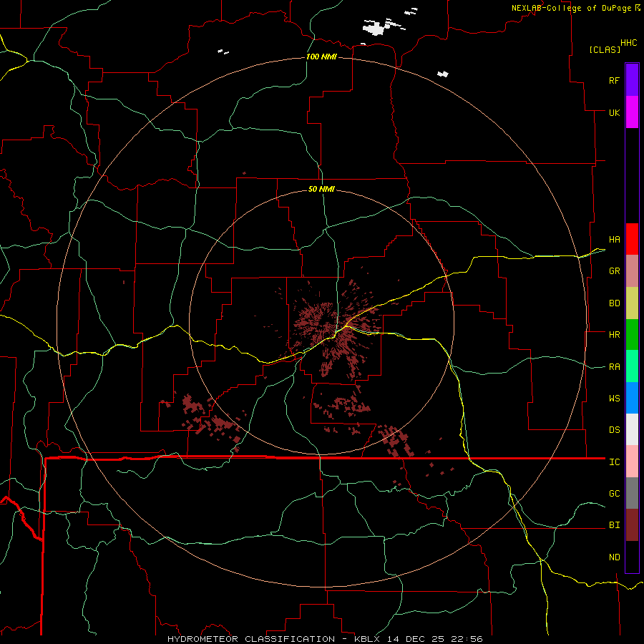Select the yellow BD legend swatch
Viewport: 644px width, 644px height.
(x=632, y=303)
